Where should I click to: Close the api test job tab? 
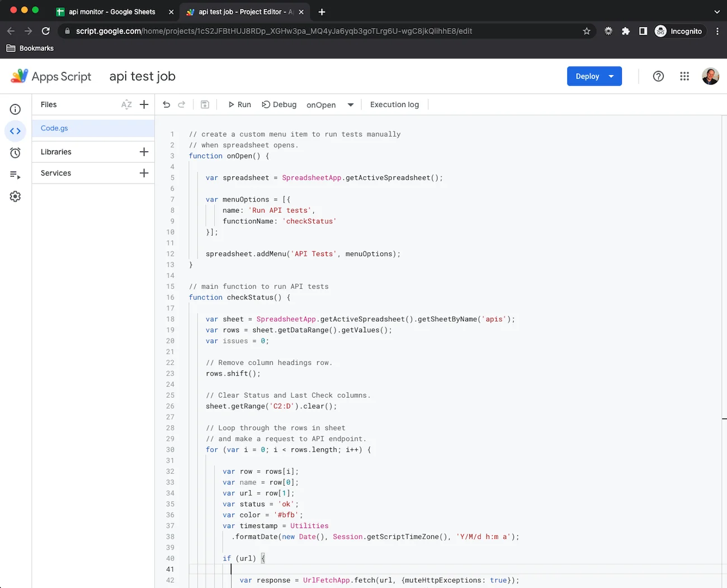pos(301,12)
